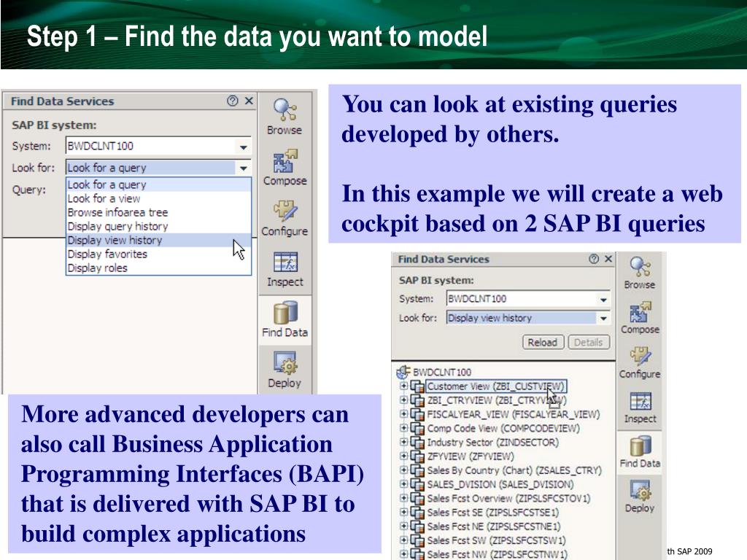Image resolution: width=747 pixels, height=560 pixels.
Task: Expand the Comp Code View node
Action: [x=403, y=428]
